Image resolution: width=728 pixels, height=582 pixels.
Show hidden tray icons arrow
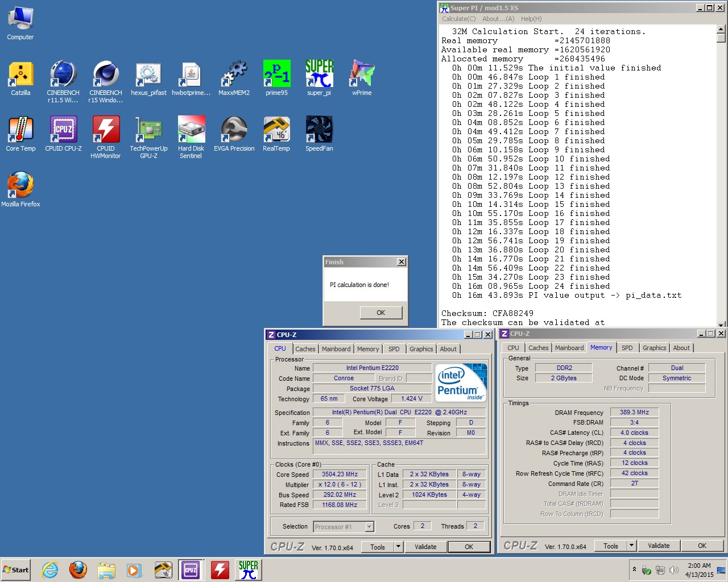click(634, 569)
